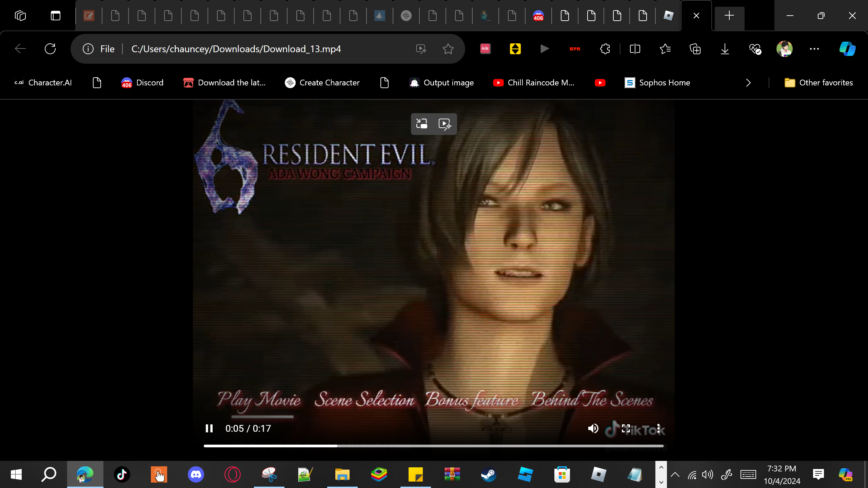Image resolution: width=868 pixels, height=488 pixels.
Task: Launch Roblox from the taskbar
Action: click(x=598, y=474)
